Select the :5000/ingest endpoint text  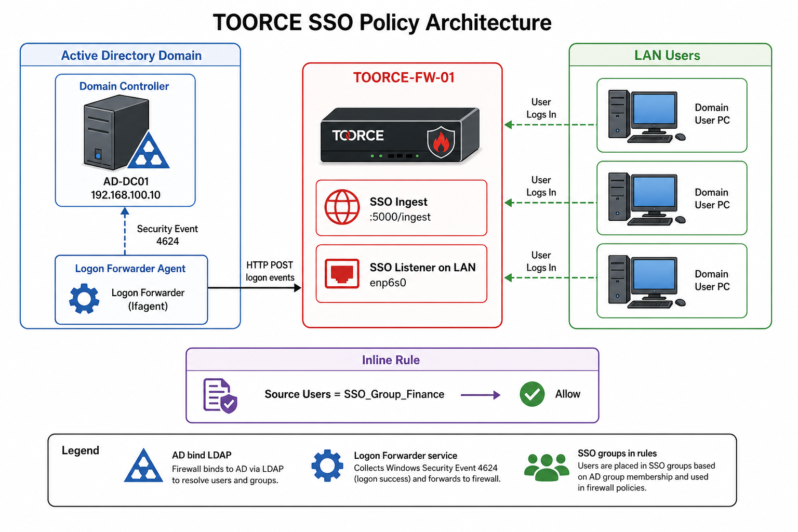(400, 217)
